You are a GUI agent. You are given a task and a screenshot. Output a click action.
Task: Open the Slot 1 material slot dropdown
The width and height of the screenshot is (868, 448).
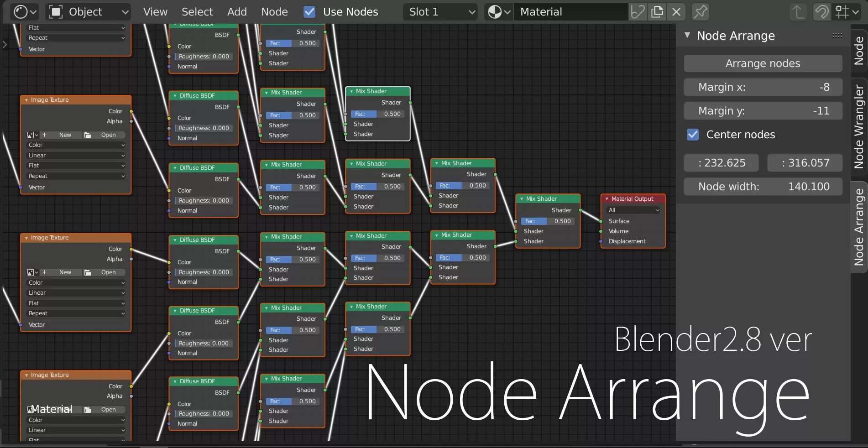[440, 12]
